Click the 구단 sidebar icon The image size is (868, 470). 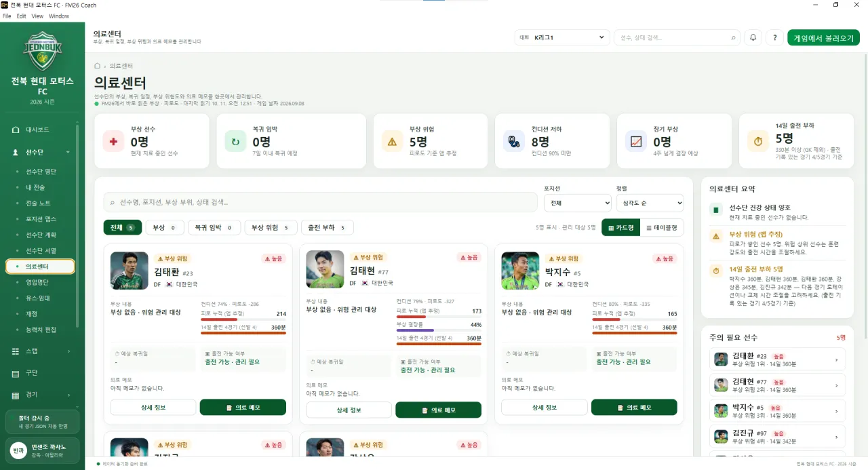(16, 373)
